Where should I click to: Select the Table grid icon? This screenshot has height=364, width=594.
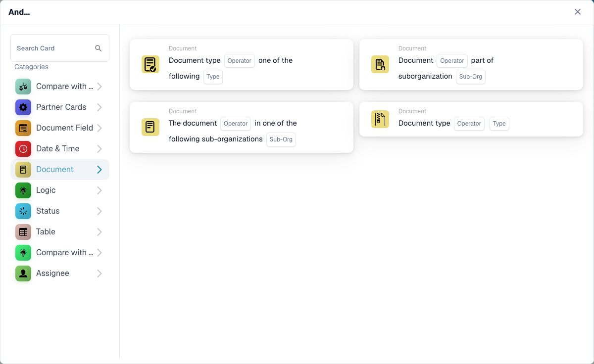click(x=23, y=232)
